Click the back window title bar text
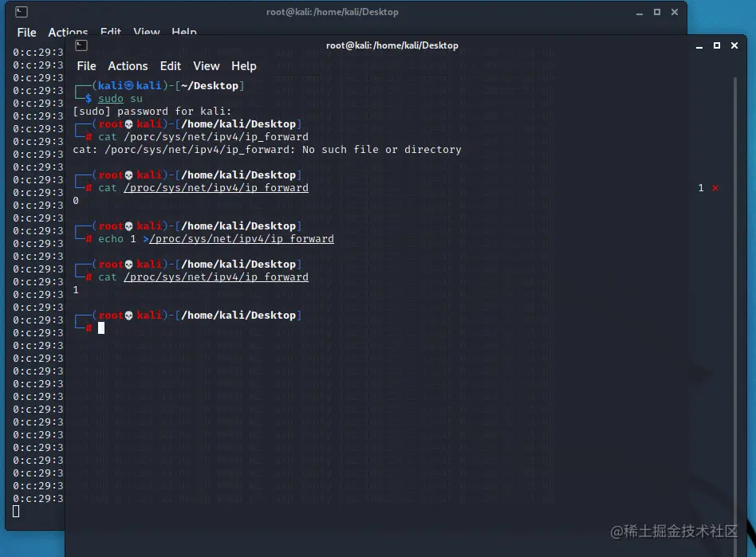 pos(333,12)
